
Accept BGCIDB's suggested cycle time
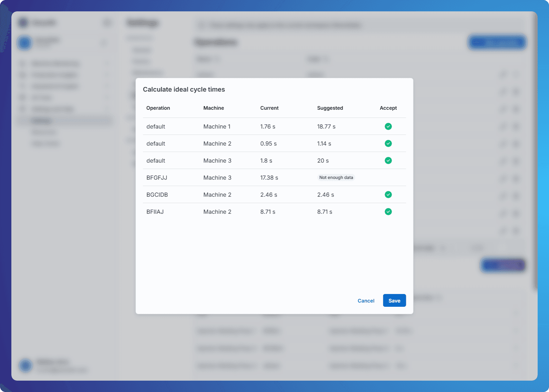click(x=388, y=194)
